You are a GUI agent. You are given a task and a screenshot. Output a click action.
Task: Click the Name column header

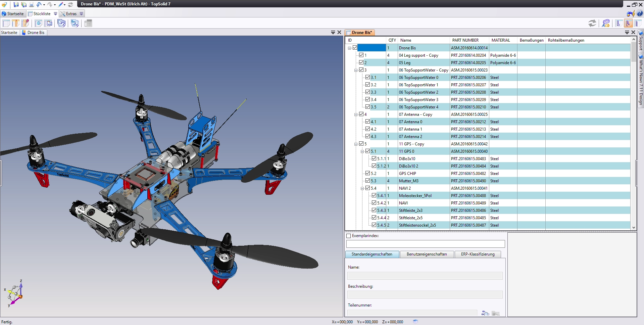click(424, 40)
